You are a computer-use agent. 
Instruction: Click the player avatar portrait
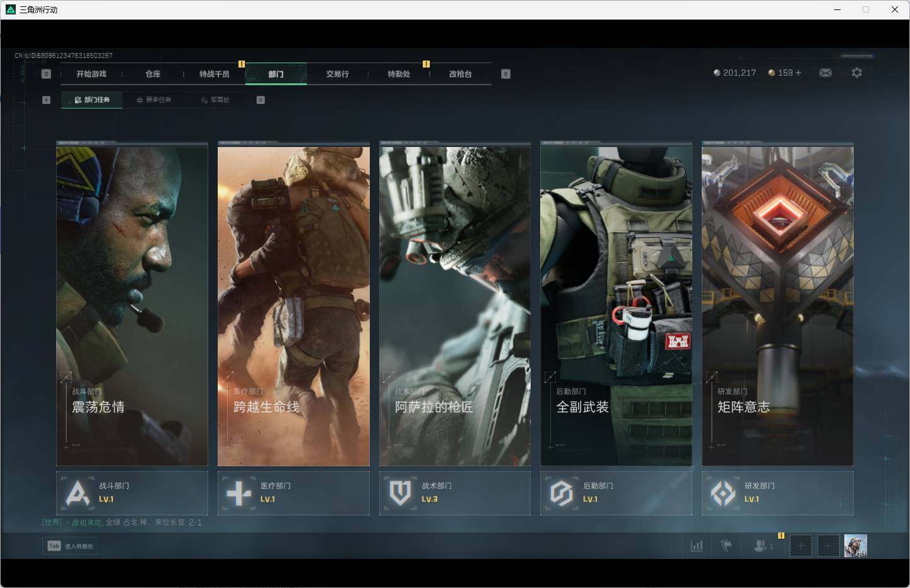click(855, 546)
